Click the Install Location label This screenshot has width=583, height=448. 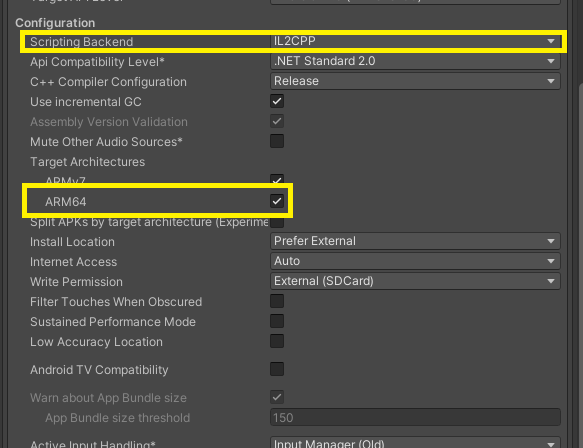point(72,242)
